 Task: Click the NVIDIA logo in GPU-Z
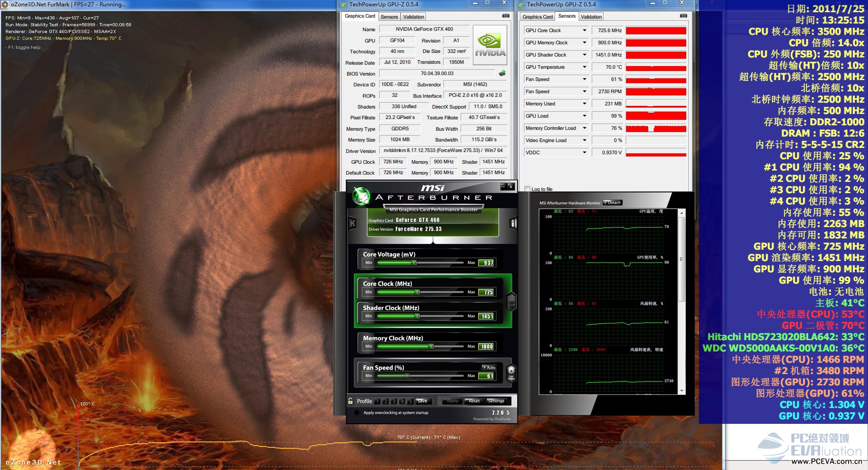pyautogui.click(x=490, y=45)
